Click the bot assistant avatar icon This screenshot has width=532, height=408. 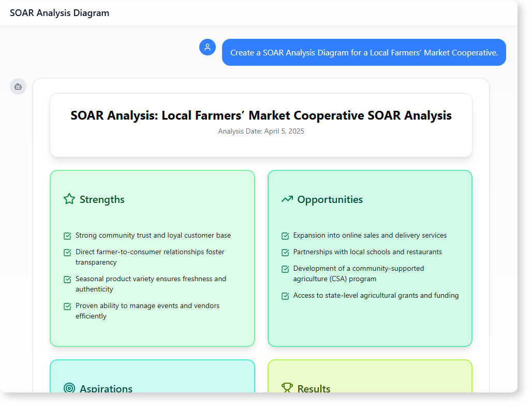(x=18, y=86)
